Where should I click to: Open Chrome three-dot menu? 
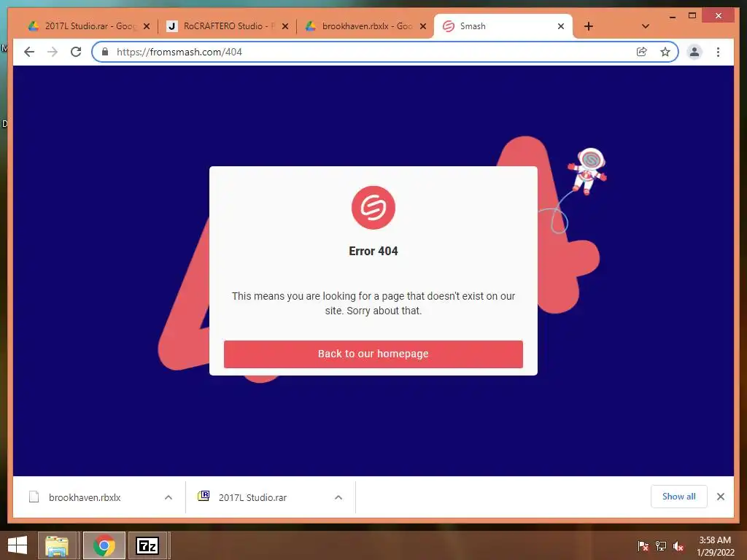pyautogui.click(x=718, y=52)
